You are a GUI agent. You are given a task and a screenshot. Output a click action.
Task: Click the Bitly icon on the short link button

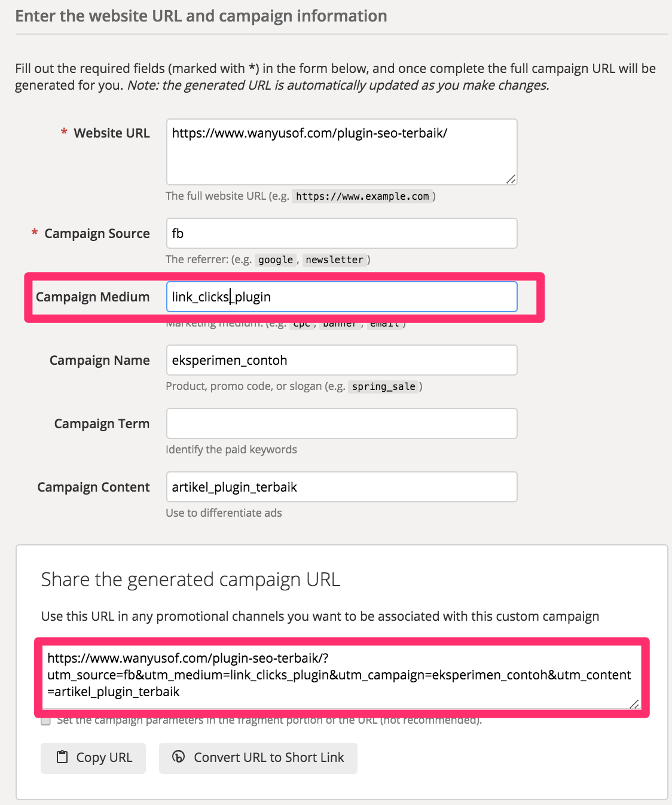(x=178, y=757)
